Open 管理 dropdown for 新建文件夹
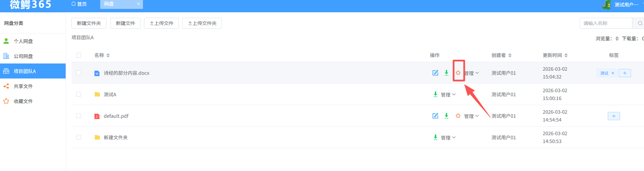The height and width of the screenshot is (171, 644). 448,138
